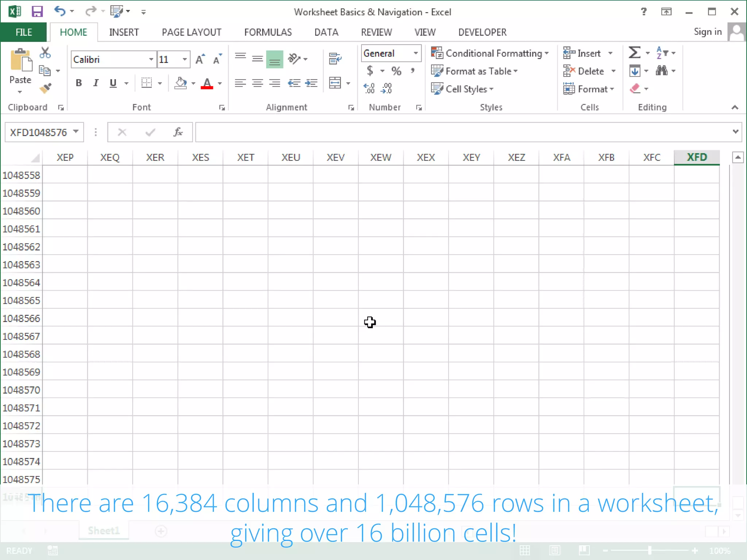
Task: Select the Format Painter brush icon
Action: pyautogui.click(x=45, y=88)
